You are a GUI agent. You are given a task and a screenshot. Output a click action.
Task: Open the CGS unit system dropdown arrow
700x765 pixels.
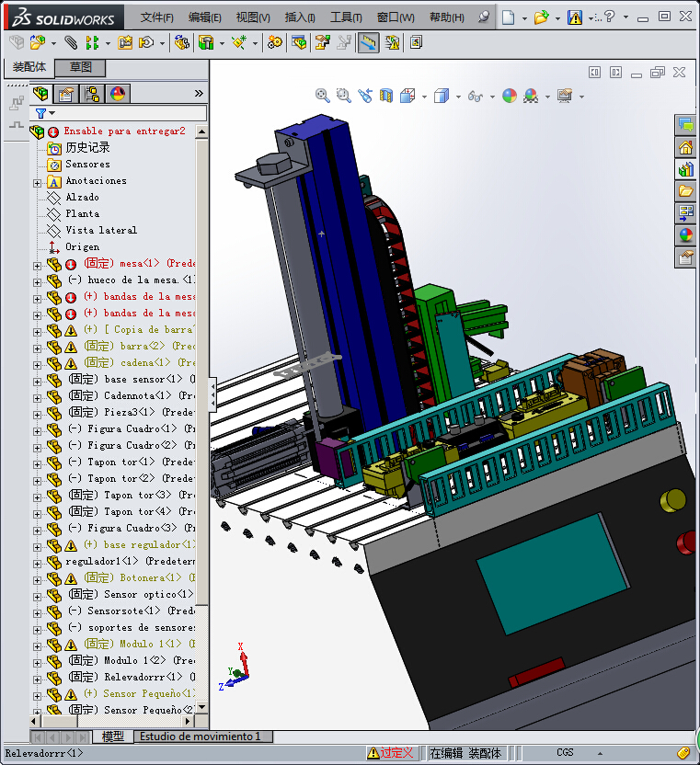point(600,753)
